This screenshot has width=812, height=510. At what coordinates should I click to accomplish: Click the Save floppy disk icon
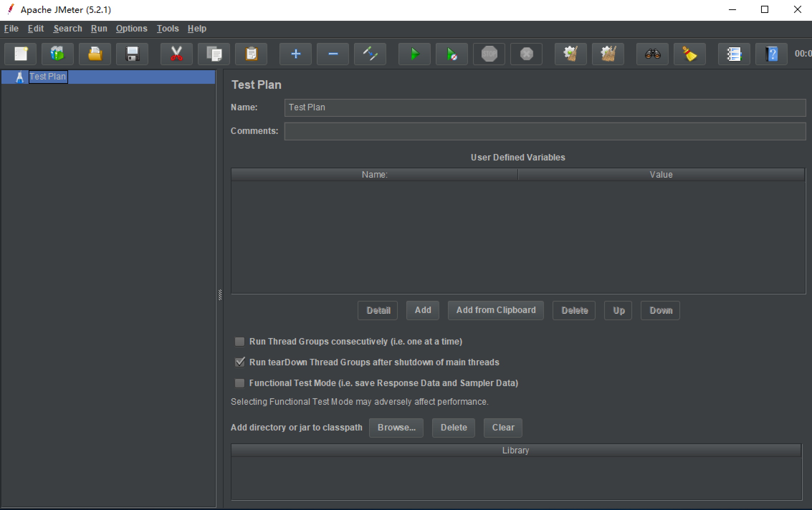(x=132, y=54)
